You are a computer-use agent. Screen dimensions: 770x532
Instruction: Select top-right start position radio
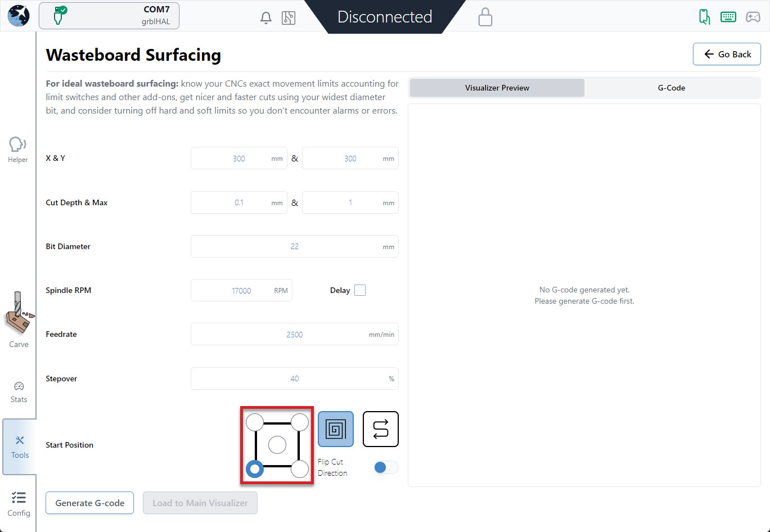(300, 422)
